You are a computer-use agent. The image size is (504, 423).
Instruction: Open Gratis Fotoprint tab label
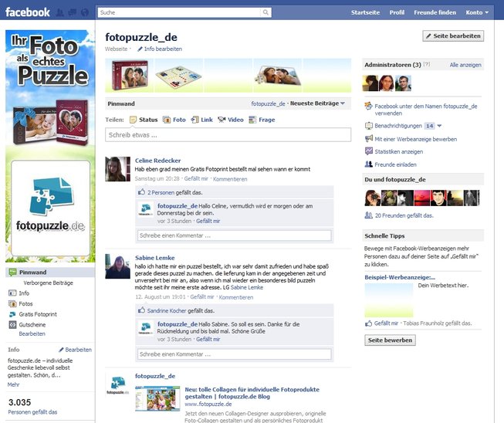38,314
